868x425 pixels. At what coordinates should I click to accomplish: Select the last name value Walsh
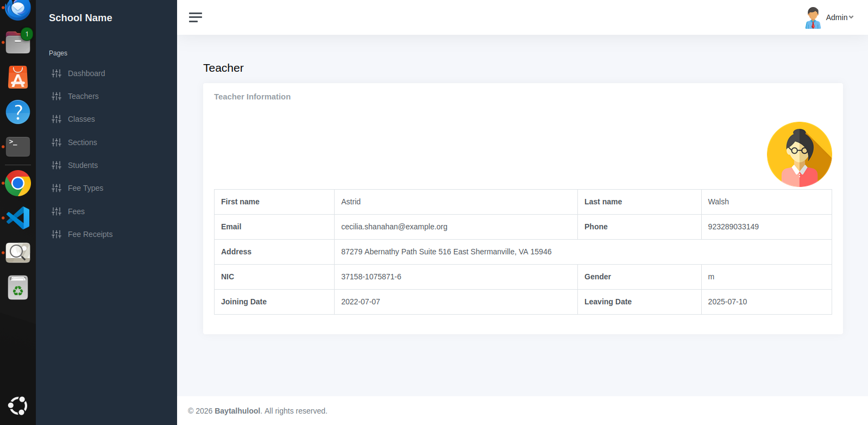(x=718, y=202)
